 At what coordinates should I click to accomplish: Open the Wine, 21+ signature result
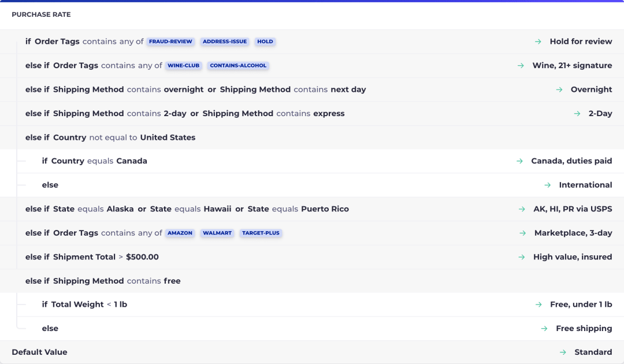point(572,66)
